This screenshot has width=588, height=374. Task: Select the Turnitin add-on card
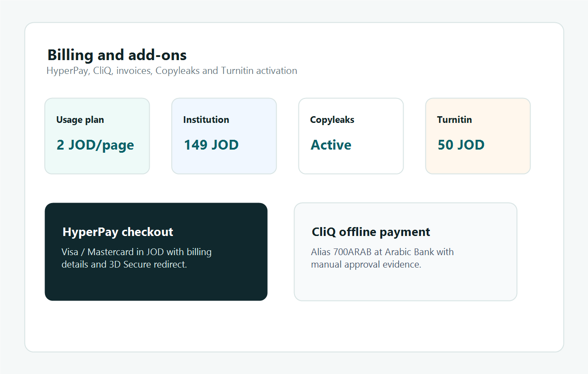478,136
